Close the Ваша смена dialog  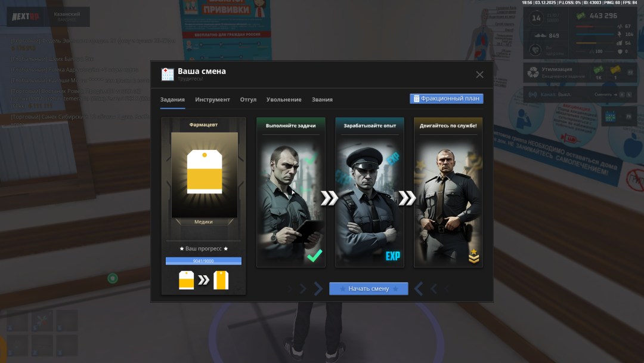pyautogui.click(x=479, y=75)
